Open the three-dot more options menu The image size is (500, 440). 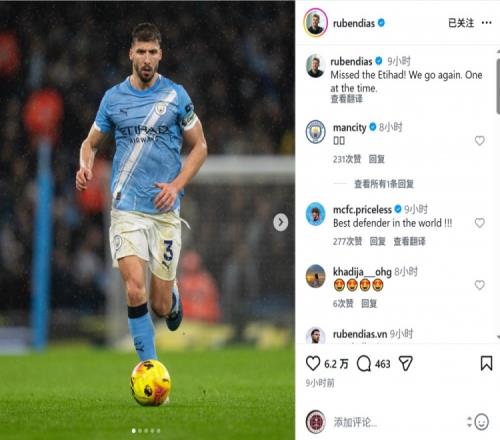coord(486,23)
